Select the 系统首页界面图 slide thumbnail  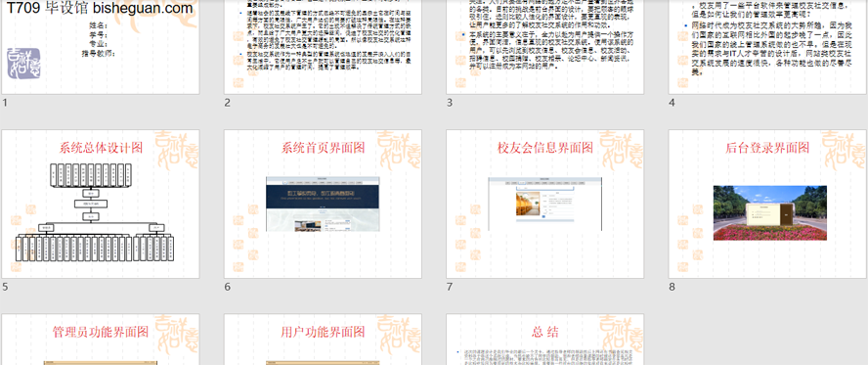click(323, 204)
